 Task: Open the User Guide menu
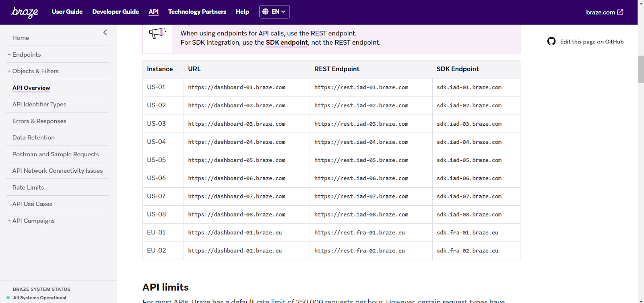(x=67, y=12)
